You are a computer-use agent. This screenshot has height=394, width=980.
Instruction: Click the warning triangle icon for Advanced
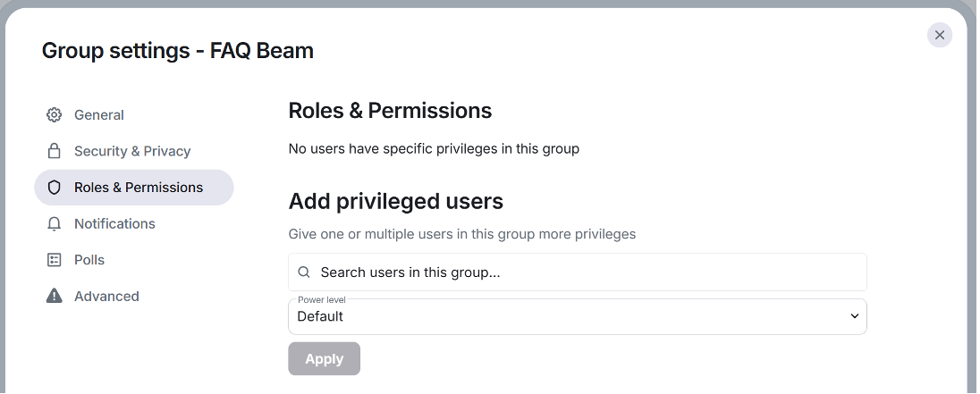click(55, 297)
